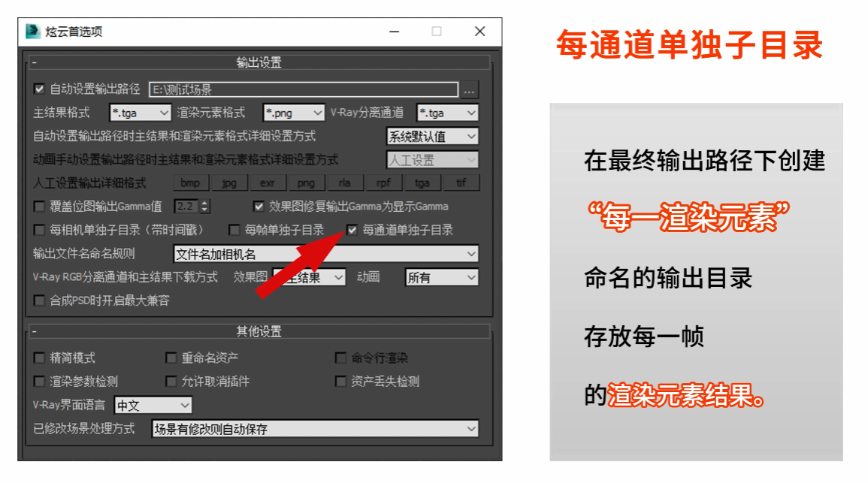Toggle the 自动设置输出路径 checkbox
This screenshot has width=868, height=483.
click(40, 89)
